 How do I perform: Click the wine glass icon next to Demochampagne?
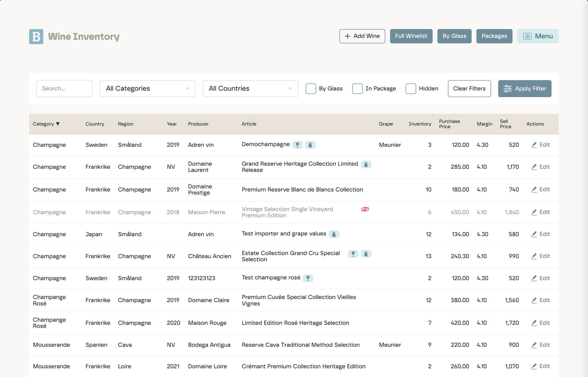coord(298,145)
